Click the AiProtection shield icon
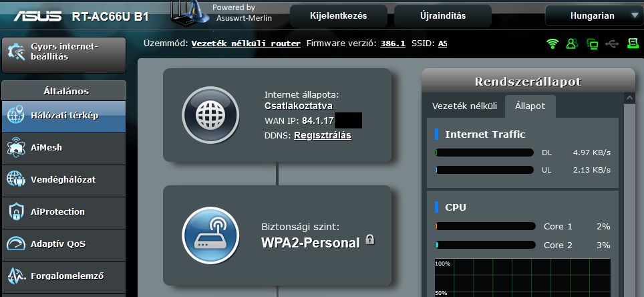Screen dimensions: 644x297 coord(15,212)
